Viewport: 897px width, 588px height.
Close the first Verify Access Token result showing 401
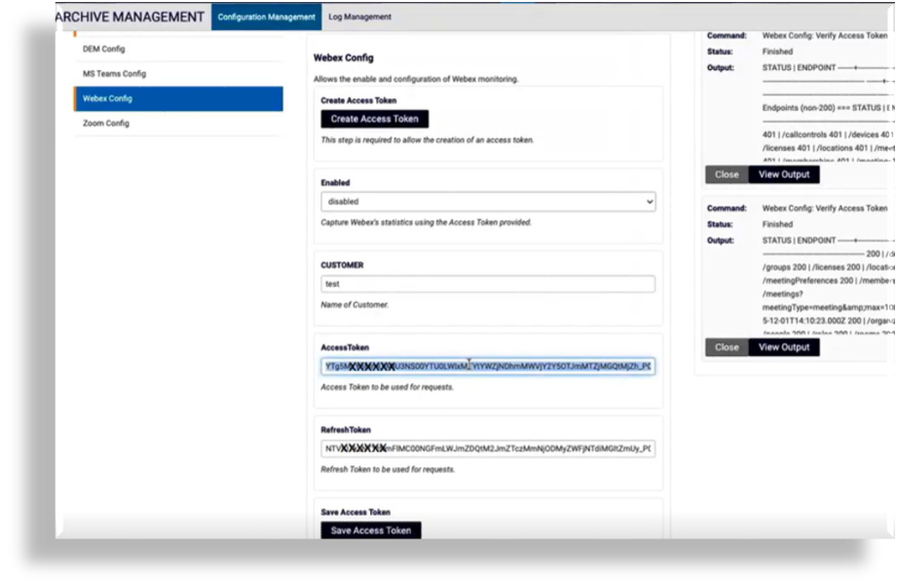pyautogui.click(x=727, y=174)
